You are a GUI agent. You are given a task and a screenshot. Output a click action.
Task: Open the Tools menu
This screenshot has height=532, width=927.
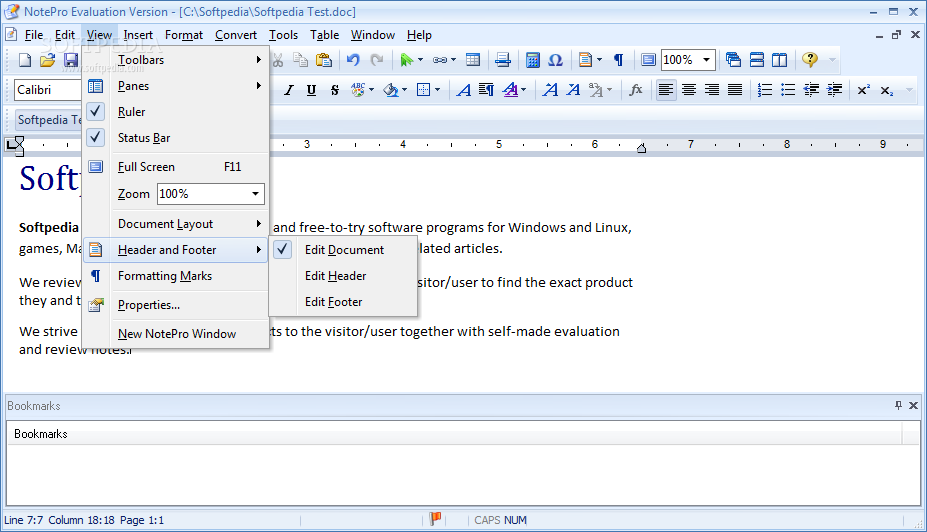tap(283, 35)
